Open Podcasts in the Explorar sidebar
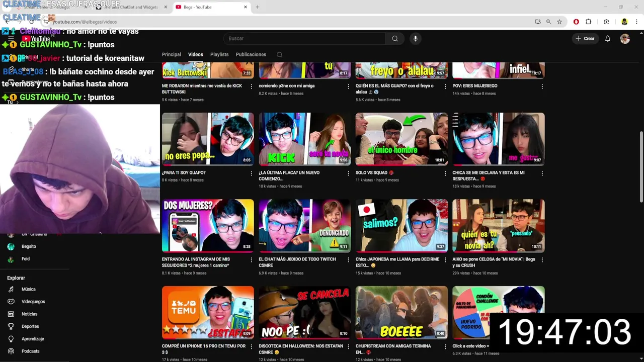 pos(30,351)
